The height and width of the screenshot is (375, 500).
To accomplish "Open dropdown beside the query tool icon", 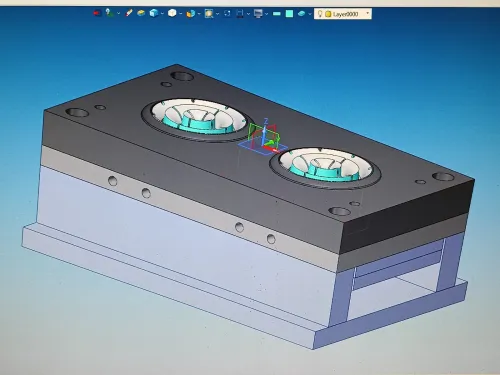I will tap(118, 14).
